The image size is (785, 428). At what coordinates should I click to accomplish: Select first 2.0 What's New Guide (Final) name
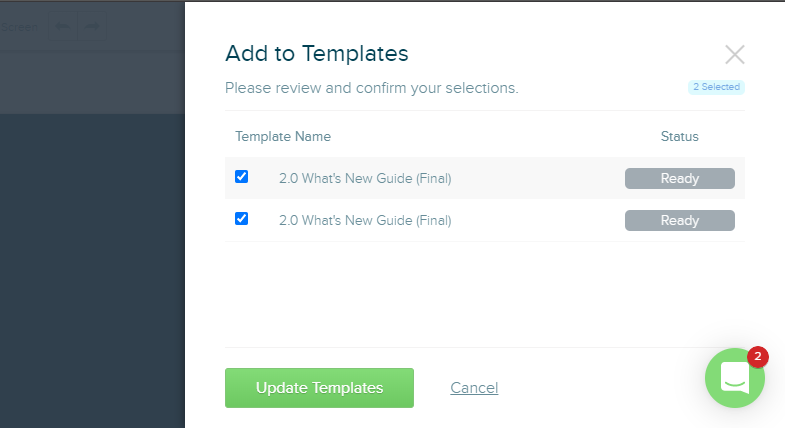point(365,178)
